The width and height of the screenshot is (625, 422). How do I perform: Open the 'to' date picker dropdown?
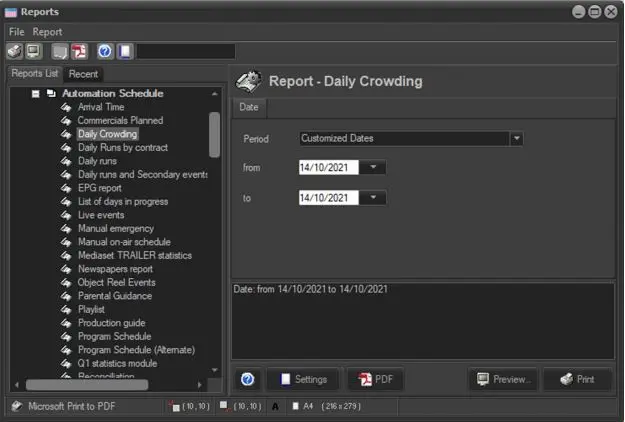pyautogui.click(x=372, y=198)
